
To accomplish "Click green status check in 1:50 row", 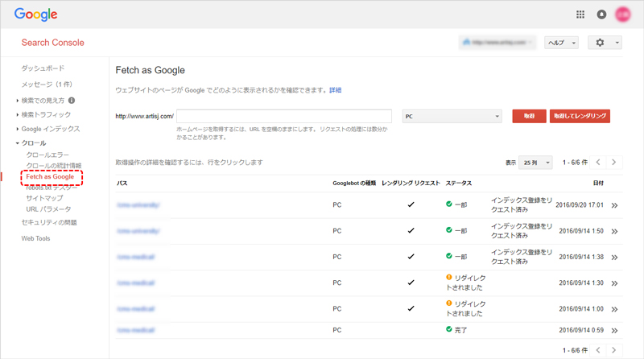I will (x=449, y=230).
